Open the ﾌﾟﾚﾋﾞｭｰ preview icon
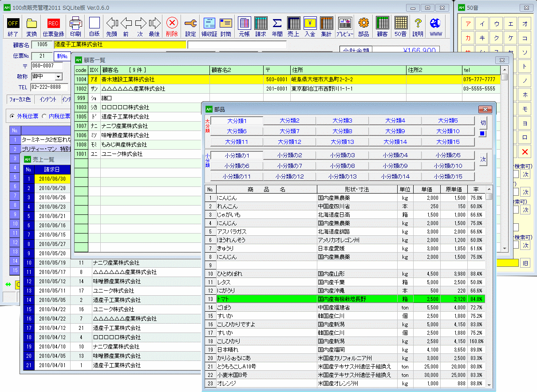This screenshot has height=392, width=537. (345, 27)
